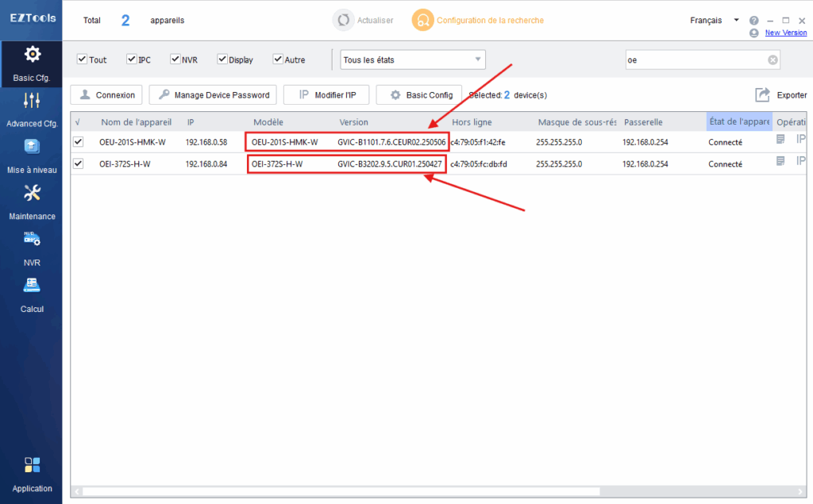
Task: Sort by Version column header
Action: pos(353,122)
